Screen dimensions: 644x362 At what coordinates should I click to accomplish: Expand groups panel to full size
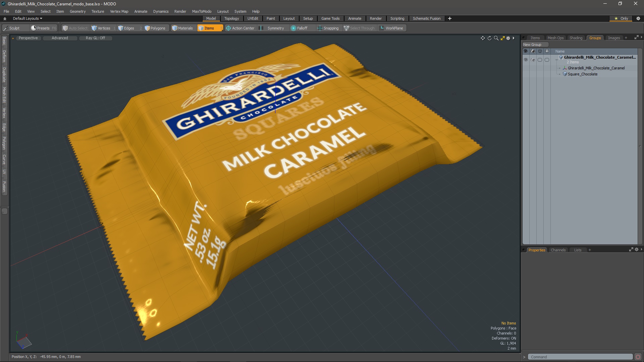[x=636, y=38]
